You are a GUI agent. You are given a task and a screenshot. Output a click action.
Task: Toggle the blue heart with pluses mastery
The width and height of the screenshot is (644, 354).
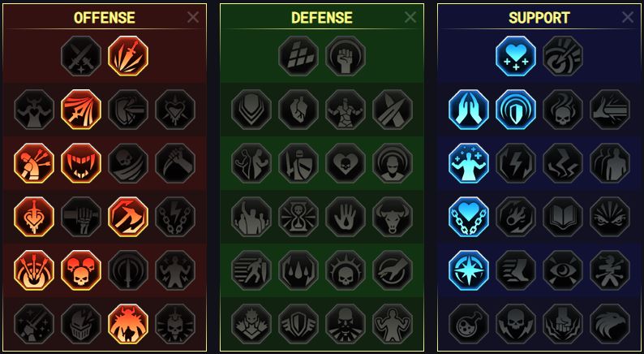(516, 56)
